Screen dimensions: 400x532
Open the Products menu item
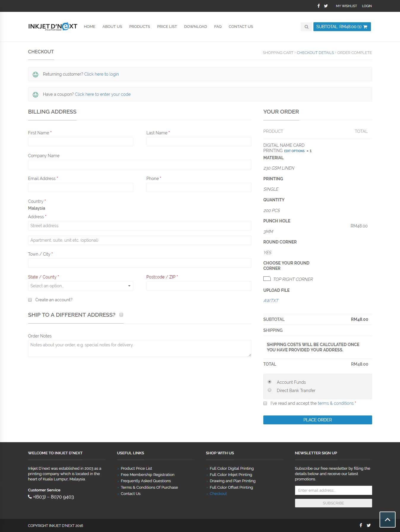pyautogui.click(x=139, y=26)
